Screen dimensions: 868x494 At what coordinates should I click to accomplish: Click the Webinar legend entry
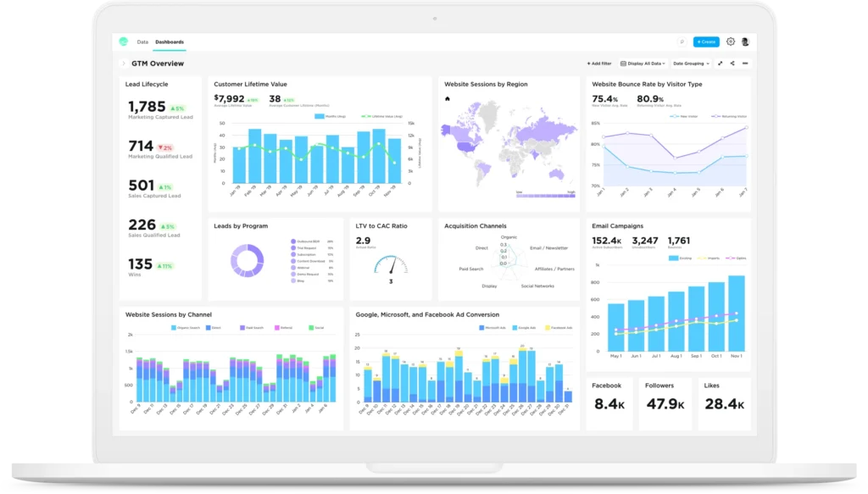[x=312, y=268]
